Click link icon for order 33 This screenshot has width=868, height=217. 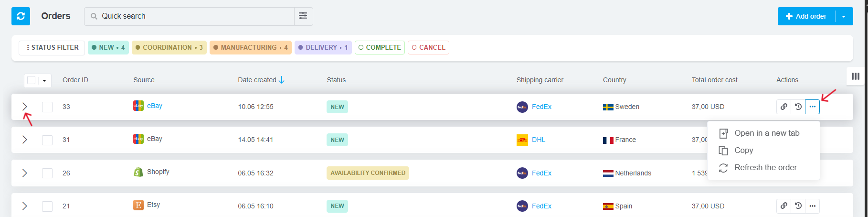point(783,107)
